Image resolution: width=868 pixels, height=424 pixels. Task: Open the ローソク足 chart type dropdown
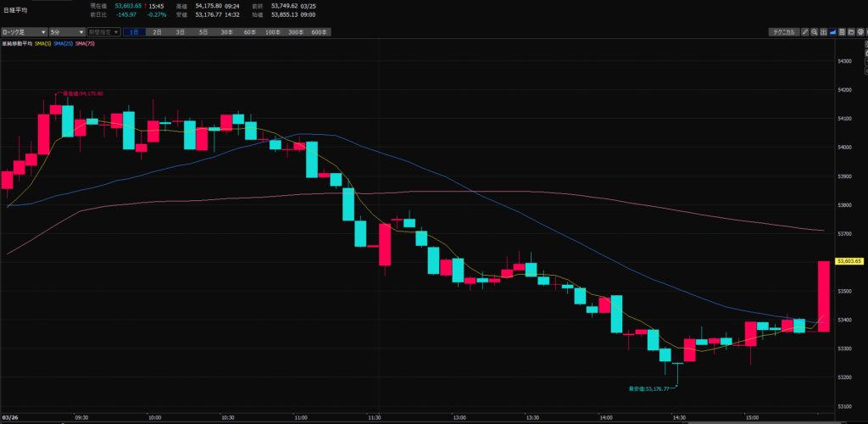point(23,31)
